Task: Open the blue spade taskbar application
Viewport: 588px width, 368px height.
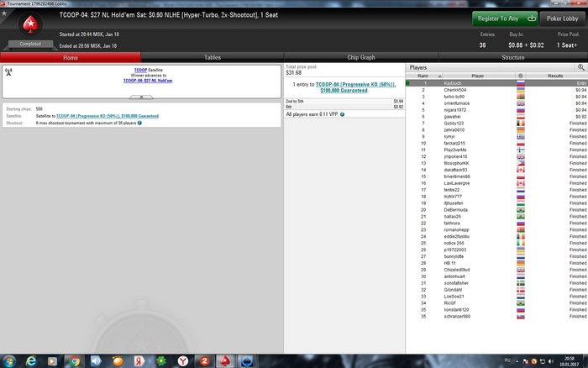Action: click(x=247, y=361)
